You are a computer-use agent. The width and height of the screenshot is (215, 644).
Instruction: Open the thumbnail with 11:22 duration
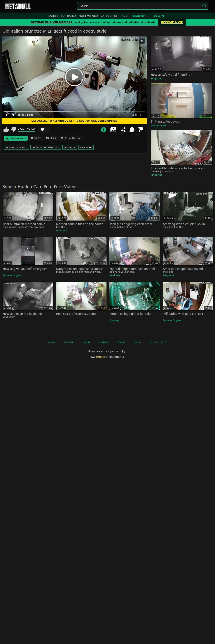[x=135, y=206]
